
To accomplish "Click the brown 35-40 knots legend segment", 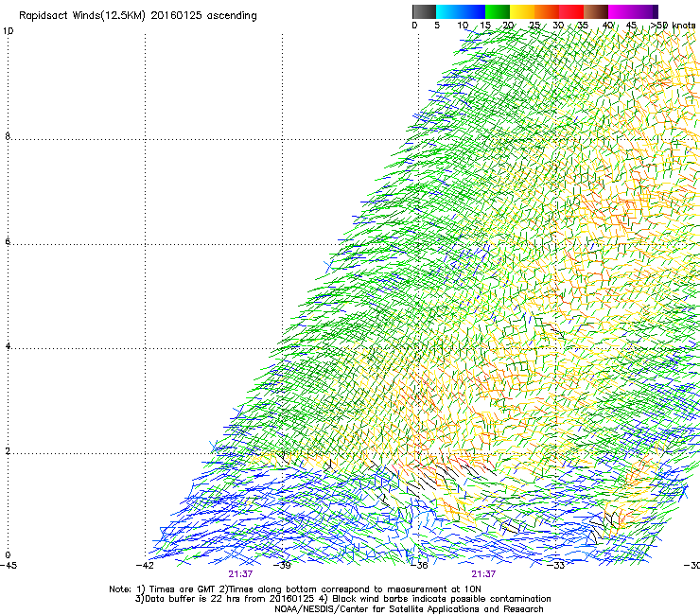I will click(x=596, y=11).
